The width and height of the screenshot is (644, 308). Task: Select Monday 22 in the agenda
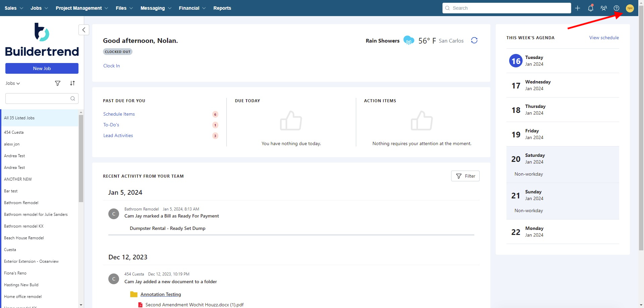coord(563,232)
